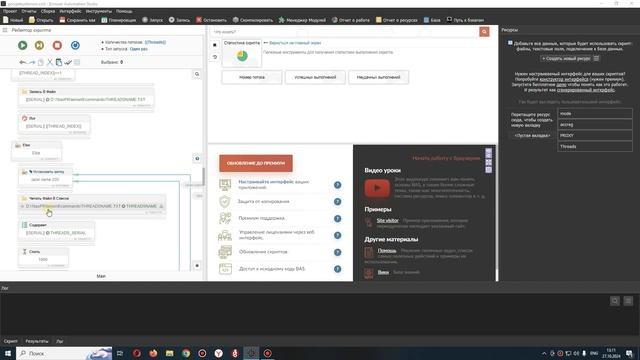Image resolution: width=640 pixels, height=360 pixels.
Task: Click the Windows Start button
Action: click(x=8, y=353)
